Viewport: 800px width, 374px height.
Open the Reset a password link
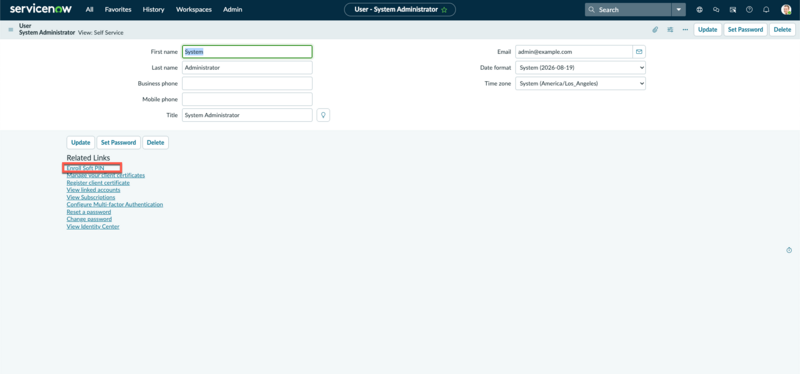tap(89, 212)
